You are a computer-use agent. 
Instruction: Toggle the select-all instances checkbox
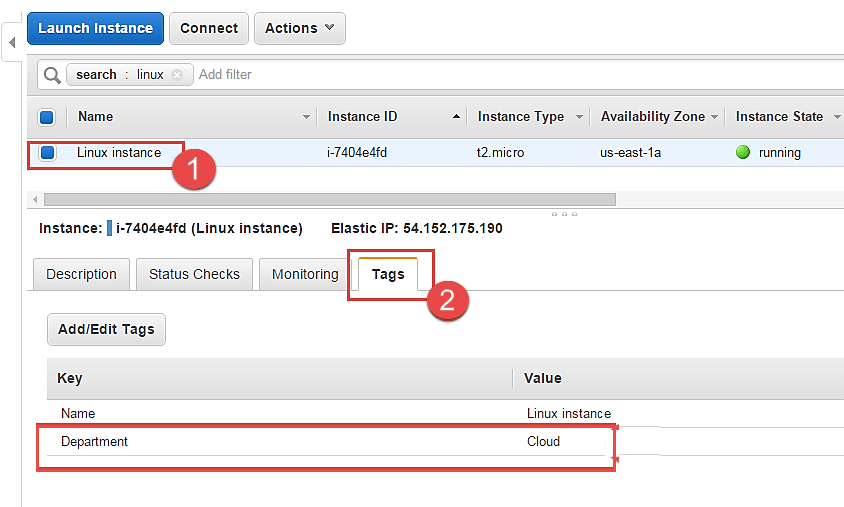47,117
